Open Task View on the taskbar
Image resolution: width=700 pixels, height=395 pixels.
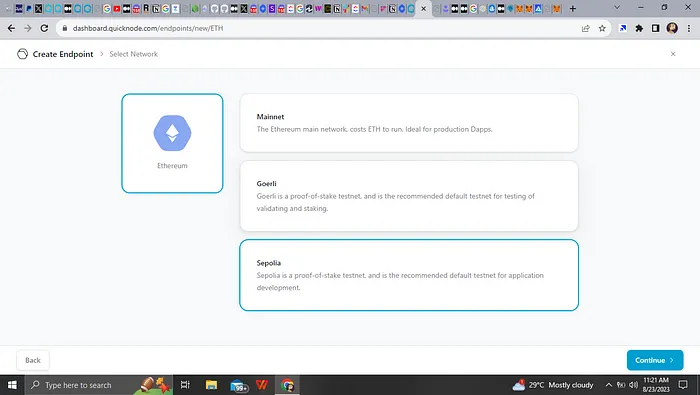click(x=185, y=385)
